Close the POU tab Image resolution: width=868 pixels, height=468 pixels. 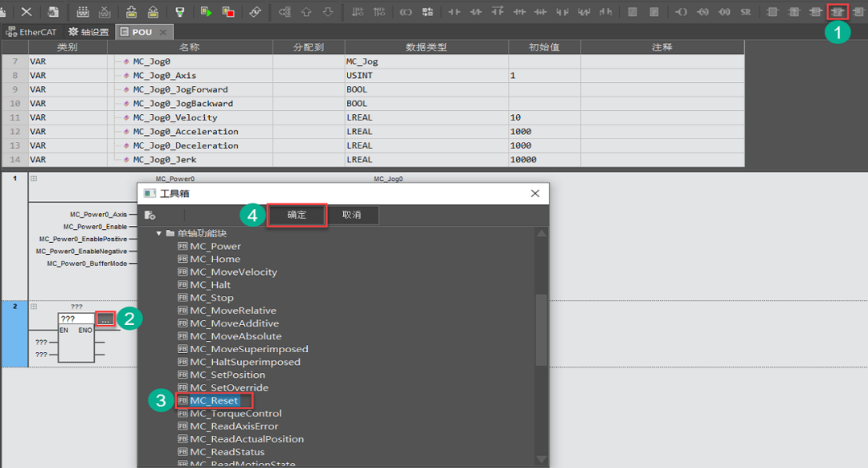click(162, 32)
